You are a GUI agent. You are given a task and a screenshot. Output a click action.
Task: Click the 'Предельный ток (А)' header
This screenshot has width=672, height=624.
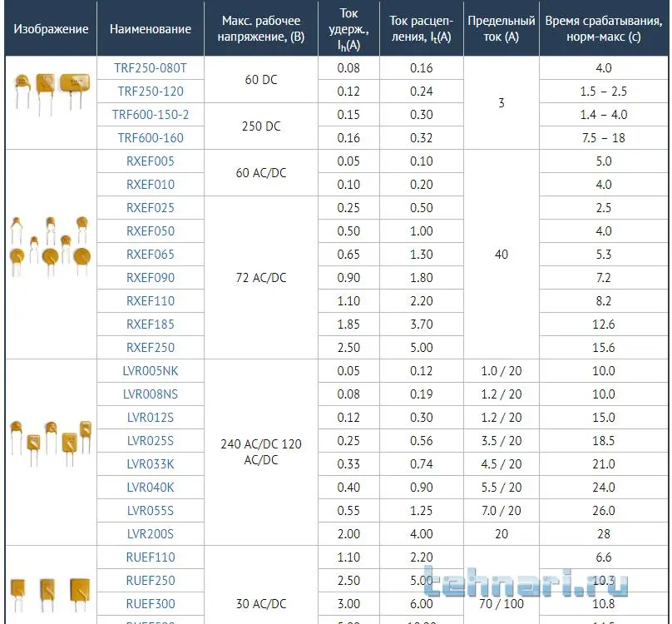501,29
